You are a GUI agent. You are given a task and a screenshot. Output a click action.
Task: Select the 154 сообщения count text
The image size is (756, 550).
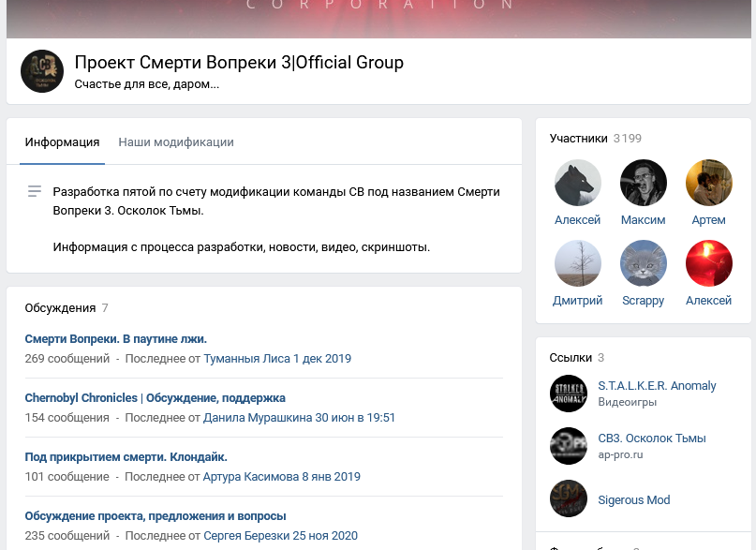67,418
